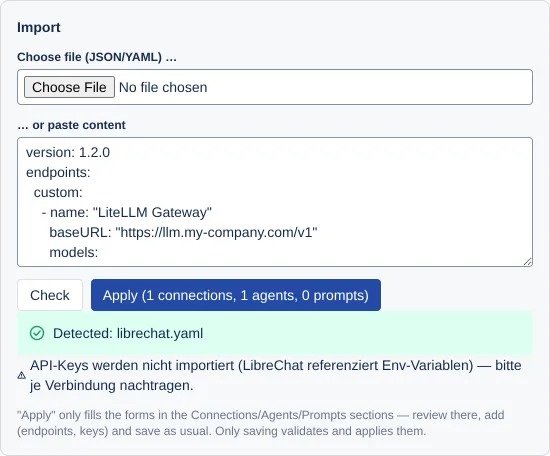Click the Choose File button
Viewport: 550px width, 456px height.
tap(69, 87)
